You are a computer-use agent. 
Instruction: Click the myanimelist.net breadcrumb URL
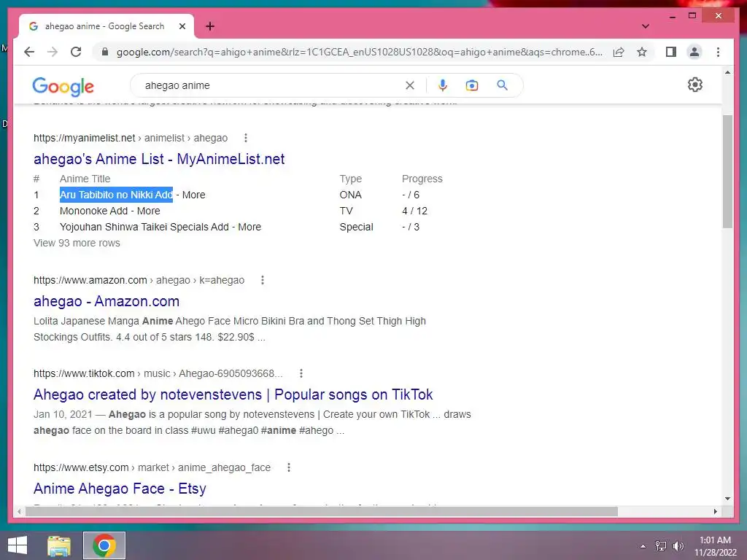[131, 138]
